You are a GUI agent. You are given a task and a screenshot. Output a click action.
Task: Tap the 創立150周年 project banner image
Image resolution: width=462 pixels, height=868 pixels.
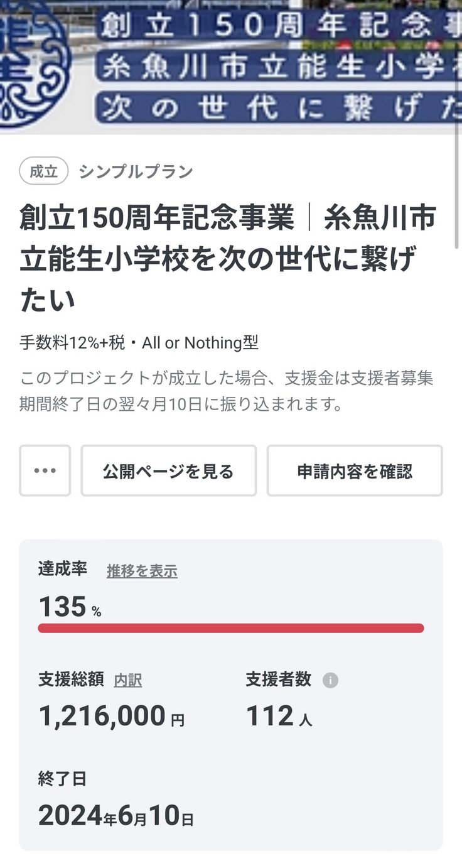tap(276, 66)
